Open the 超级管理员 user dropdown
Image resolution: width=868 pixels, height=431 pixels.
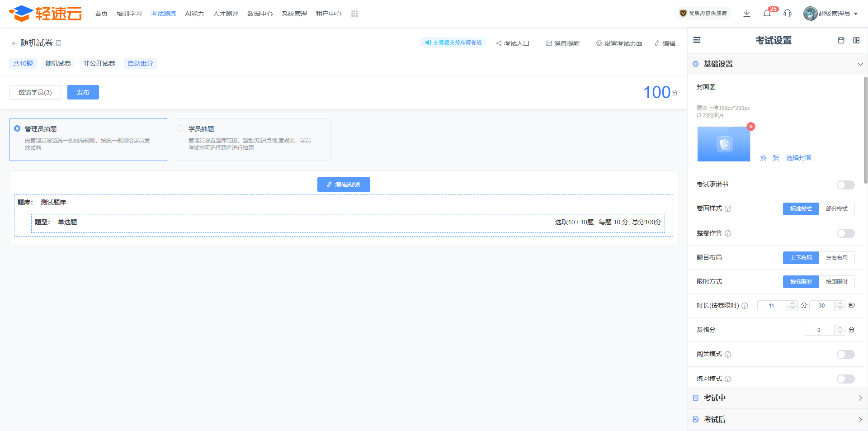coord(831,14)
